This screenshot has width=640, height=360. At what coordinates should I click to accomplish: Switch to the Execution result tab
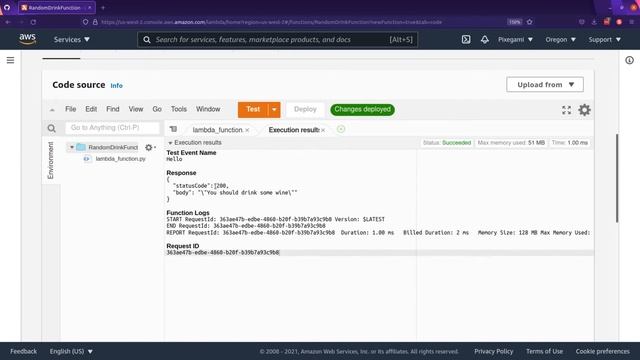point(294,130)
